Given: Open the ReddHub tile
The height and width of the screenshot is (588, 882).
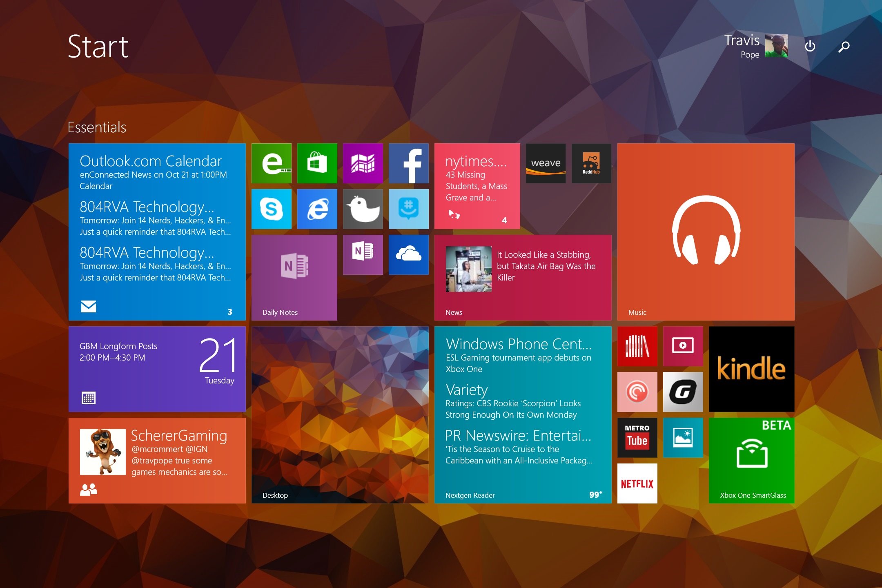Looking at the screenshot, I should 592,163.
